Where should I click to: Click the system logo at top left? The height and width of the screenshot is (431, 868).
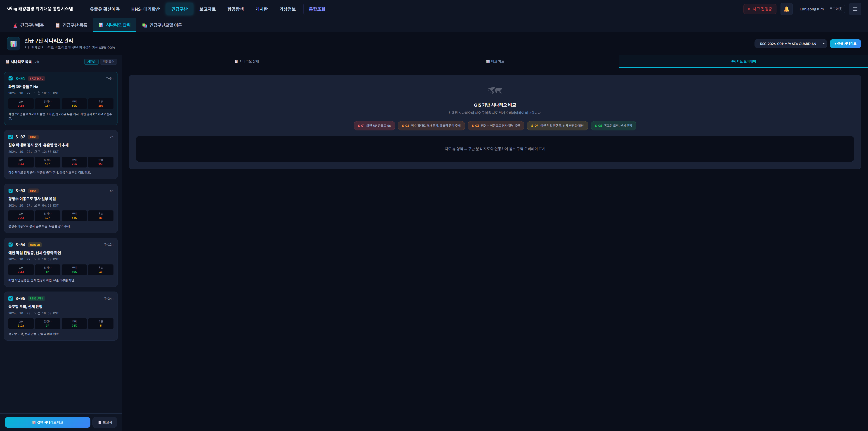(12, 9)
